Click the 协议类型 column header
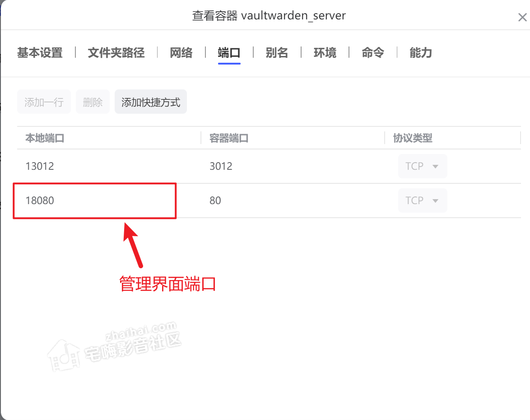 pos(412,138)
